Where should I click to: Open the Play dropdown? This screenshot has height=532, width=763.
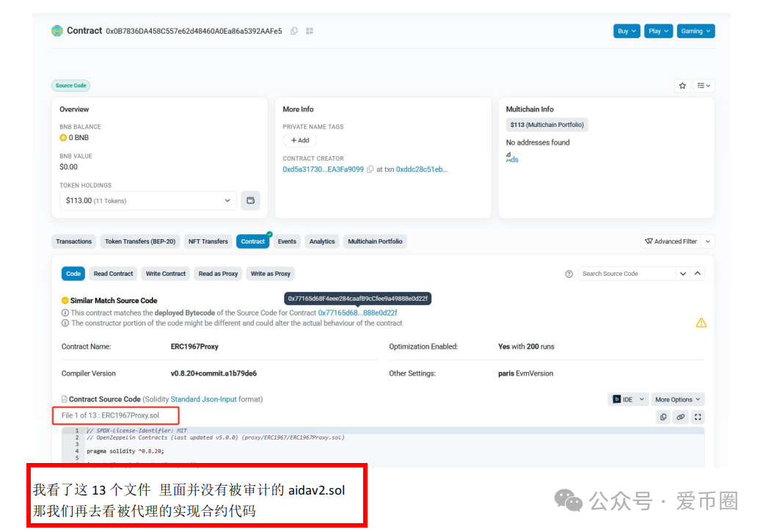pos(658,31)
